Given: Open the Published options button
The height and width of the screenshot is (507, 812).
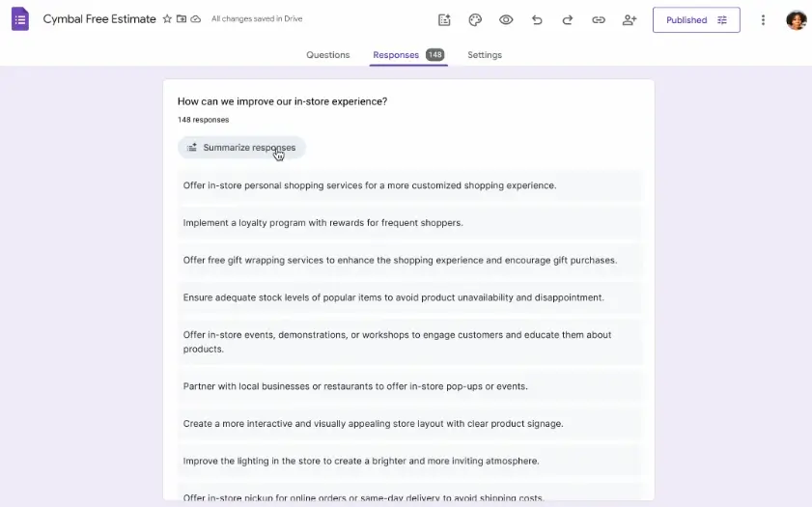Looking at the screenshot, I should point(696,20).
